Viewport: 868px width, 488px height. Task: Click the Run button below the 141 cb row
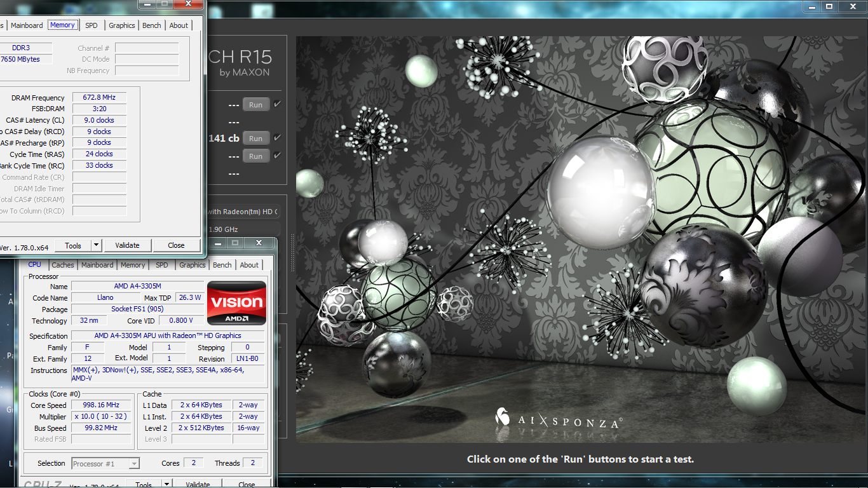(x=256, y=156)
